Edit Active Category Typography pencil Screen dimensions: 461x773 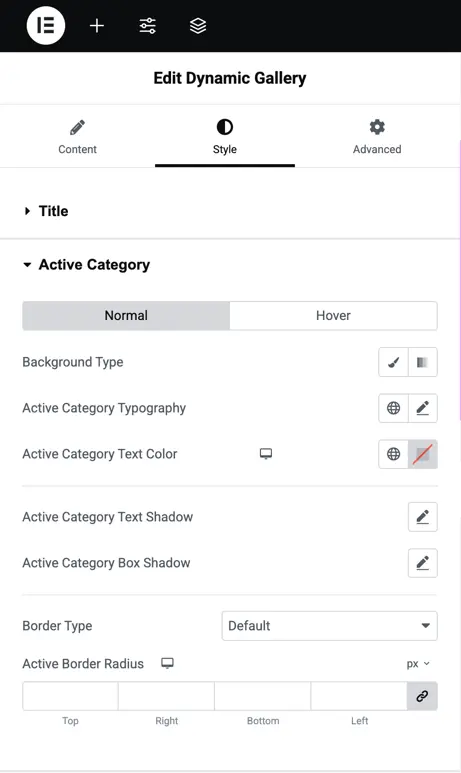pyautogui.click(x=423, y=408)
